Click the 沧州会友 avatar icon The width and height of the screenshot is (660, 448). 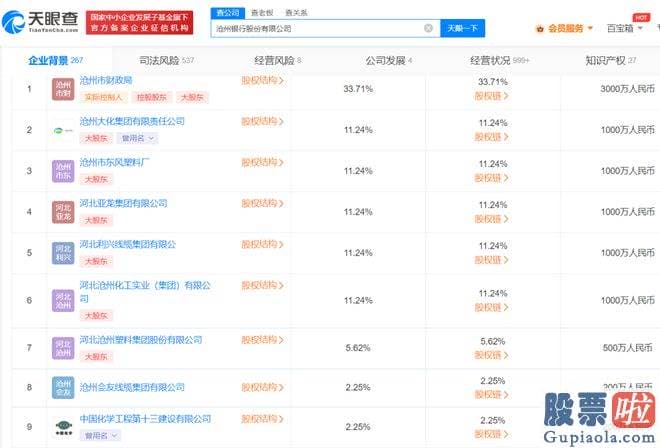click(63, 387)
